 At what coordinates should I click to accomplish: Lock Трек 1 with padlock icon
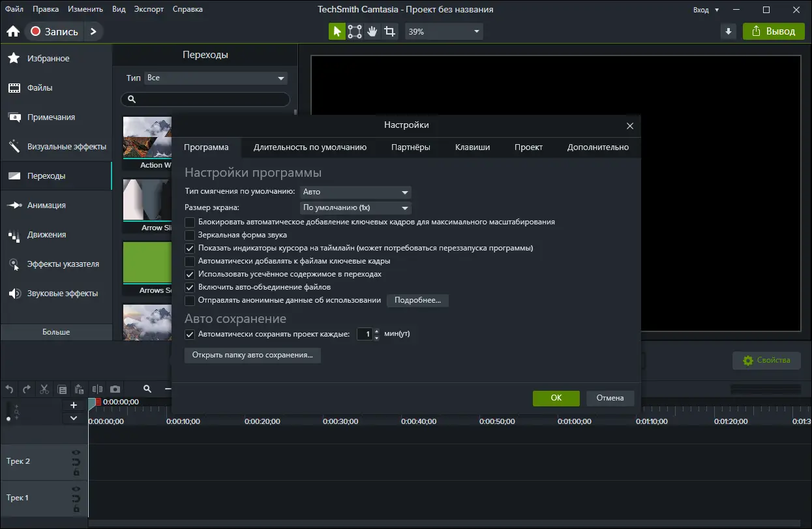(76, 509)
